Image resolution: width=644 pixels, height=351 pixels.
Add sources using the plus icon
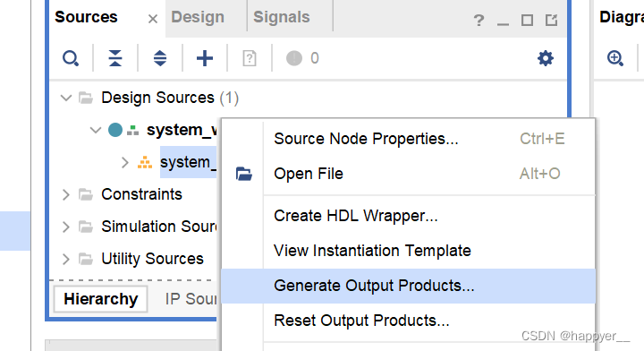point(205,58)
